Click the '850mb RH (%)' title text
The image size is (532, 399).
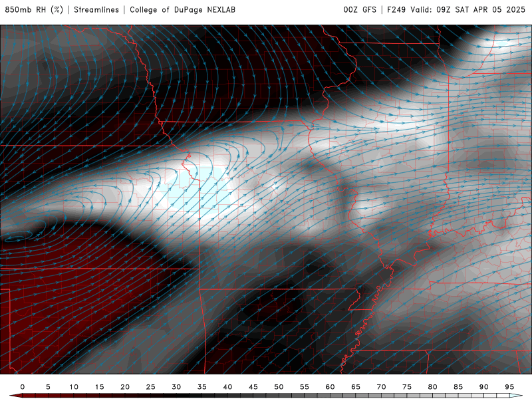pos(34,10)
